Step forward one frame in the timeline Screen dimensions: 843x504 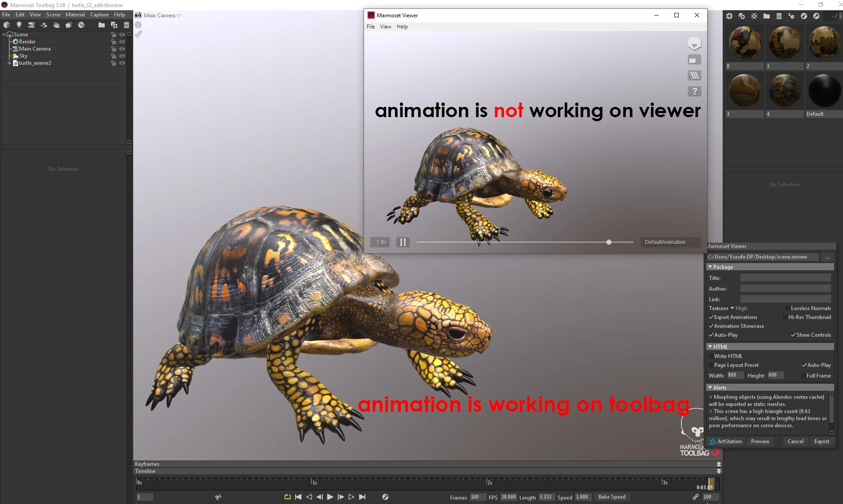click(341, 497)
